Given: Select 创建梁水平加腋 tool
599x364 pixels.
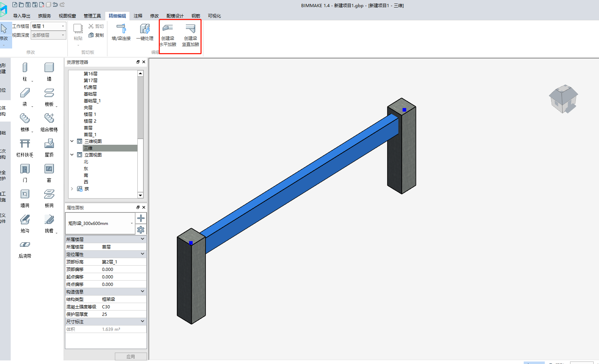Looking at the screenshot, I should [168, 35].
